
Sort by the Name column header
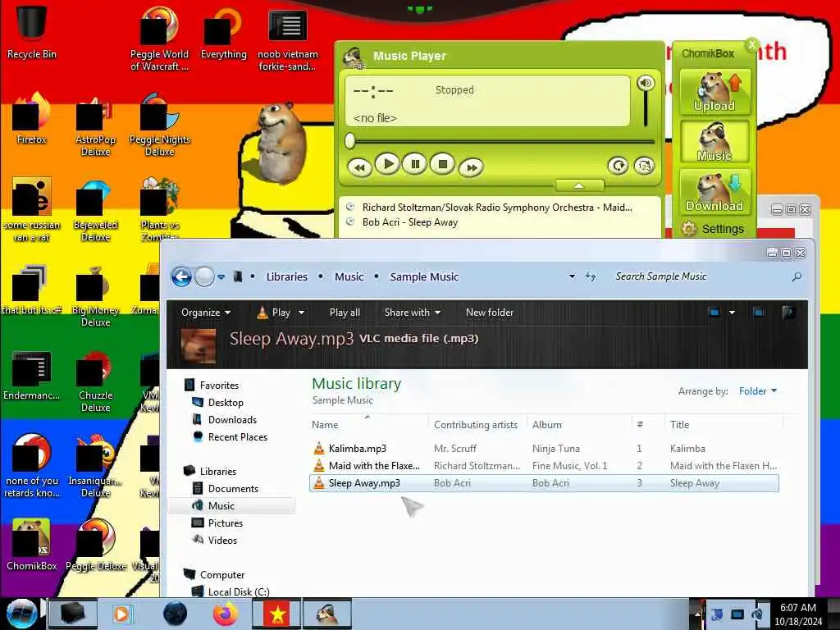click(x=368, y=424)
